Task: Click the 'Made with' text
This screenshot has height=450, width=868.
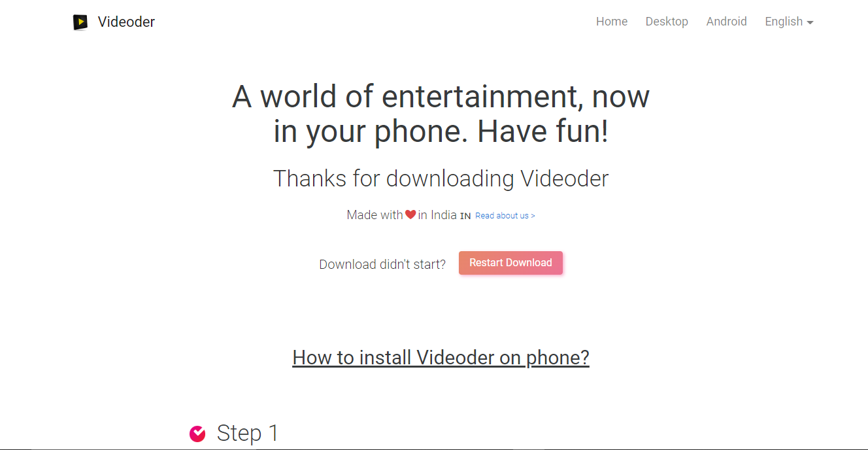Action: coord(375,215)
